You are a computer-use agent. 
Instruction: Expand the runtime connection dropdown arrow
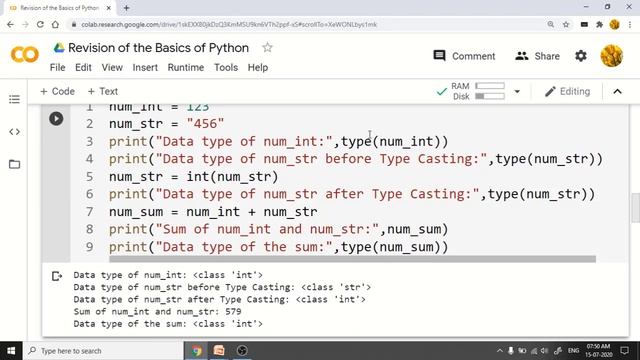coord(517,91)
